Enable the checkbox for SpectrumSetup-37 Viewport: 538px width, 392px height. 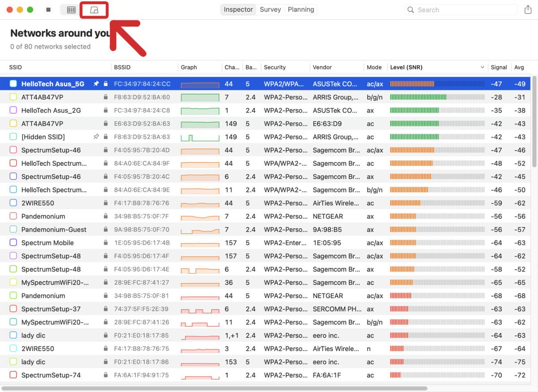coord(13,309)
